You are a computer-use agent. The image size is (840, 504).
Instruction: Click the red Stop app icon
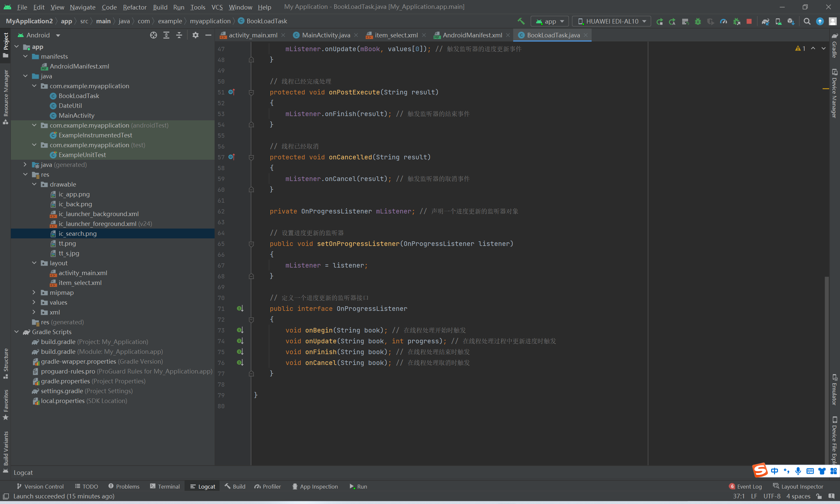coord(749,21)
